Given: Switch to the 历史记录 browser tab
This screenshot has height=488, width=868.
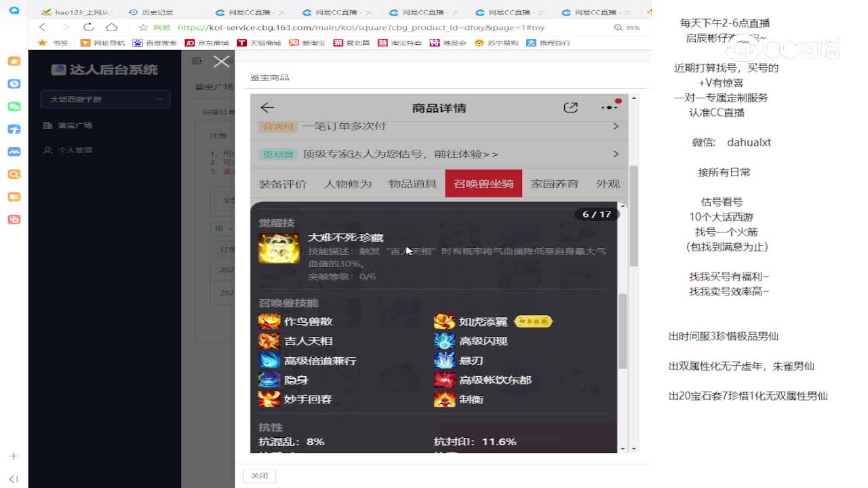Looking at the screenshot, I should click(x=152, y=12).
